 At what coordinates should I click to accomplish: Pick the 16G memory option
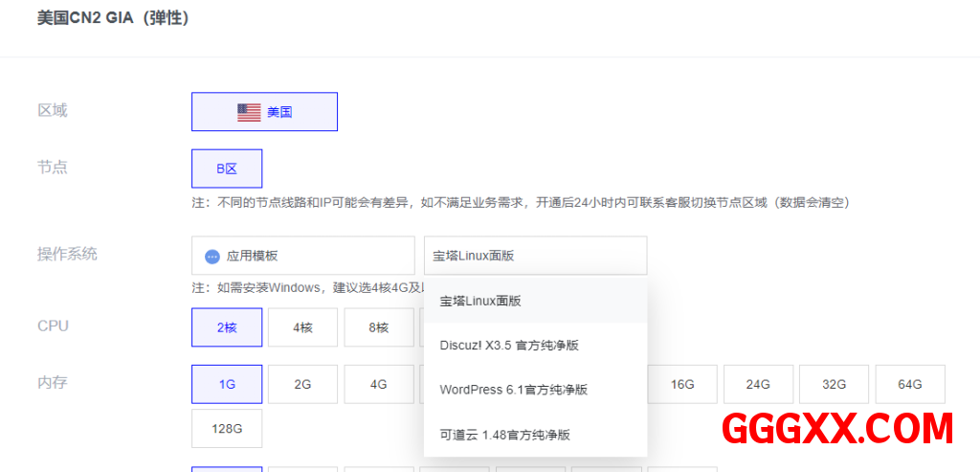click(x=682, y=384)
